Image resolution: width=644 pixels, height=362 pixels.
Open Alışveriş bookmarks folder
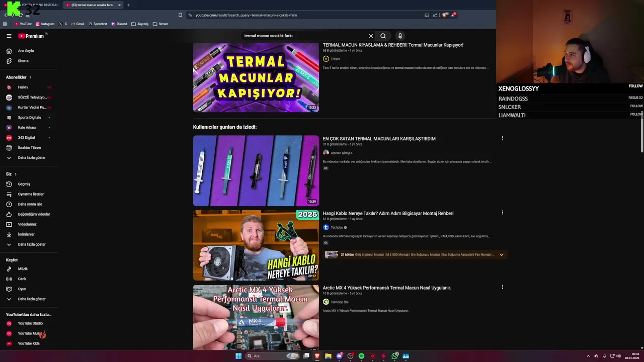[x=140, y=24]
